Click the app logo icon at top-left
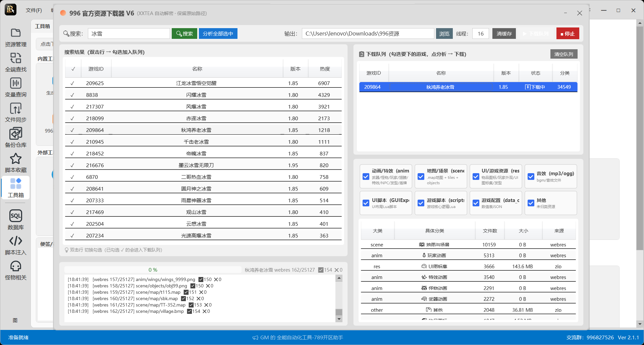644x345 pixels. (10, 9)
